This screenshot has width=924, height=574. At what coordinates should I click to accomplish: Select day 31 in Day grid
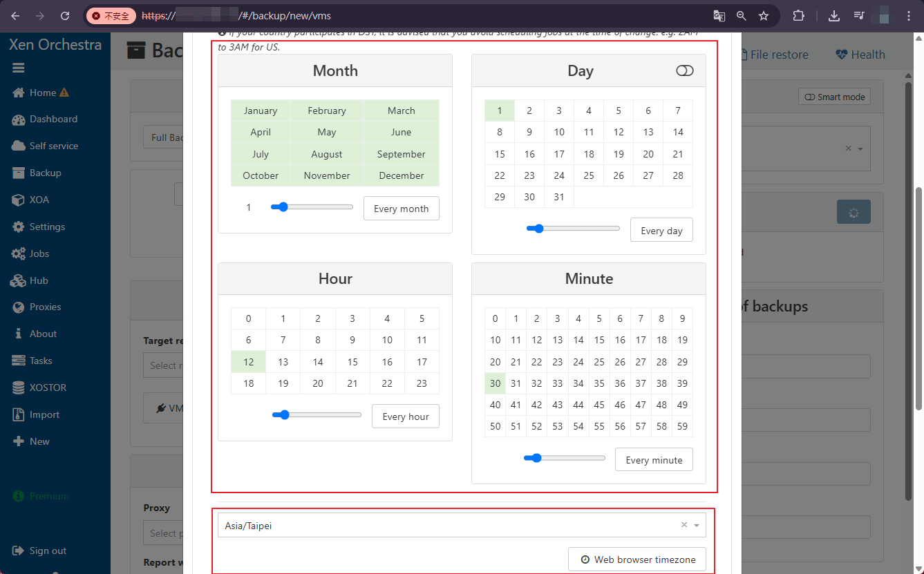559,197
